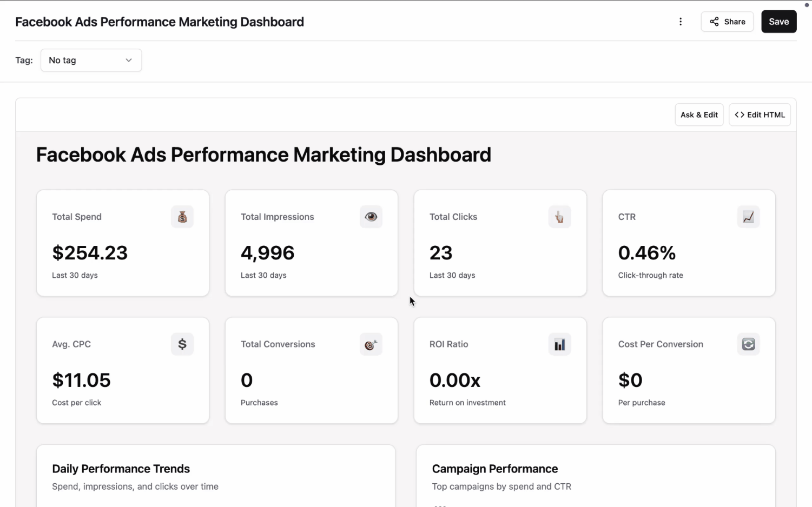Click the bar chart icon on ROI Ratio
The image size is (812, 507).
coord(559,344)
